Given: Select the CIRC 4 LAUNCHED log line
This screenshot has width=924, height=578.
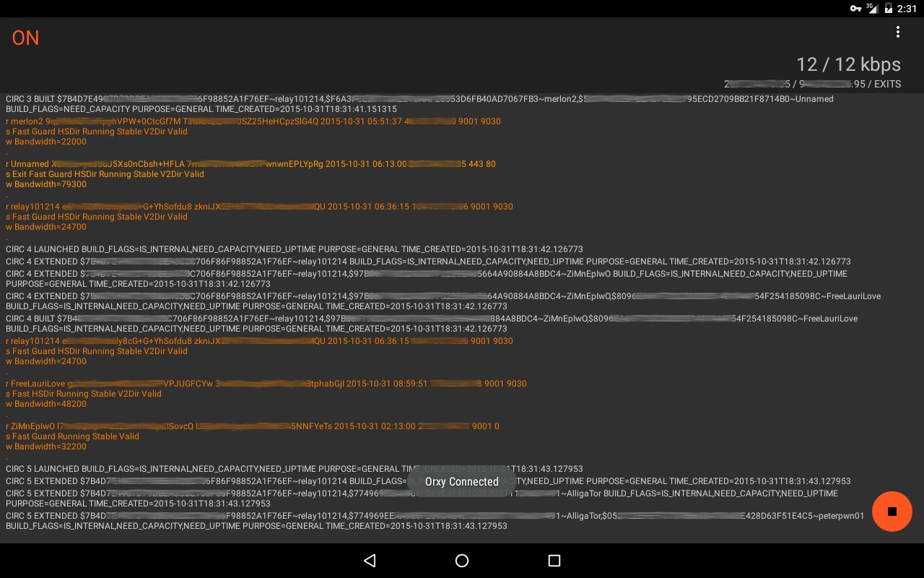Looking at the screenshot, I should pyautogui.click(x=294, y=249).
